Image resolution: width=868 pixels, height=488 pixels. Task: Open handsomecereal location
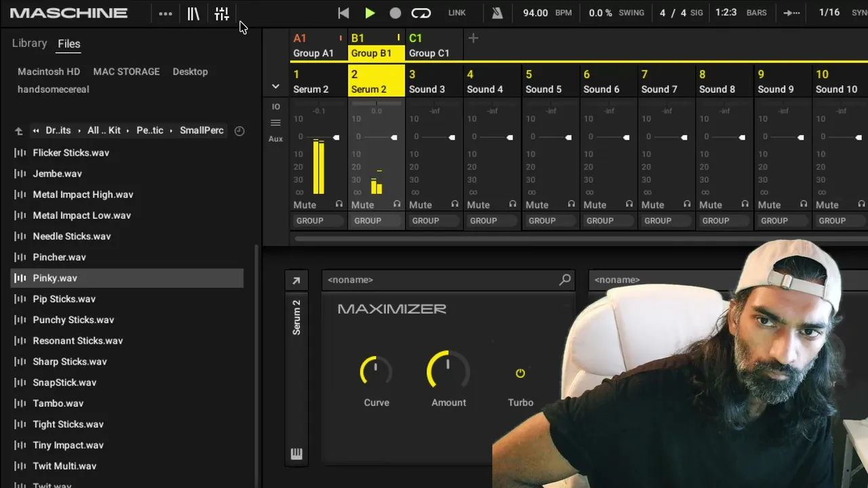tap(53, 89)
